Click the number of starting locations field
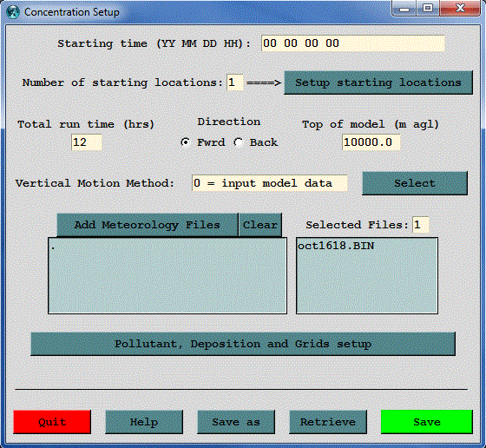 [x=234, y=82]
